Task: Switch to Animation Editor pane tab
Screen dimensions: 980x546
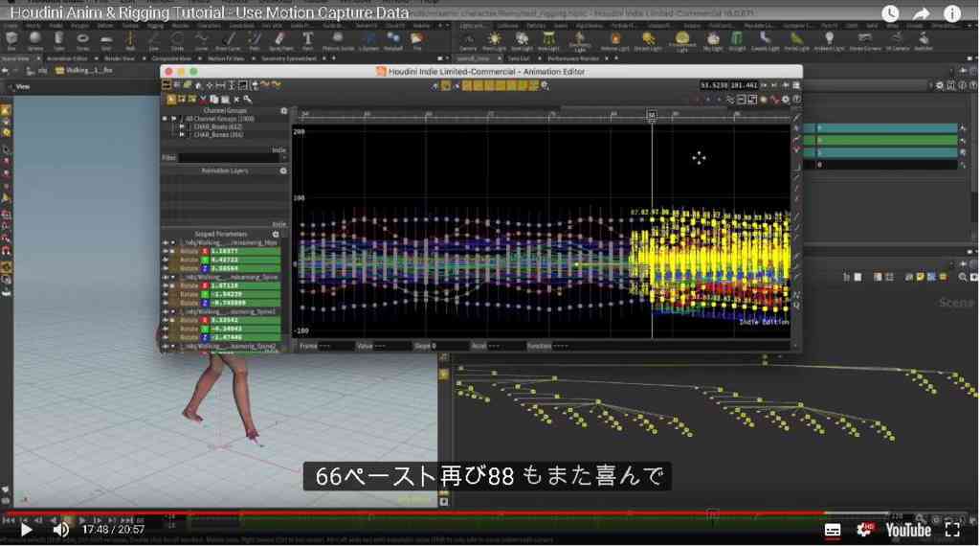Action: pyautogui.click(x=67, y=58)
